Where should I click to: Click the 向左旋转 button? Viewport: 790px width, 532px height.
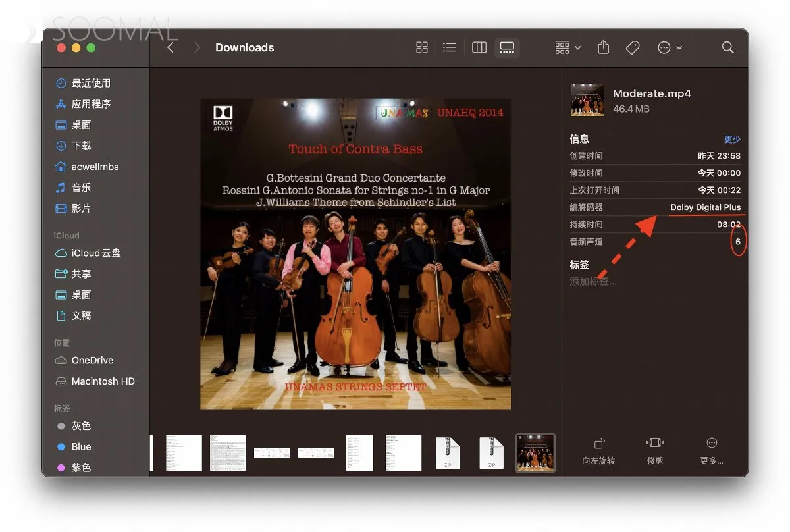(x=598, y=452)
